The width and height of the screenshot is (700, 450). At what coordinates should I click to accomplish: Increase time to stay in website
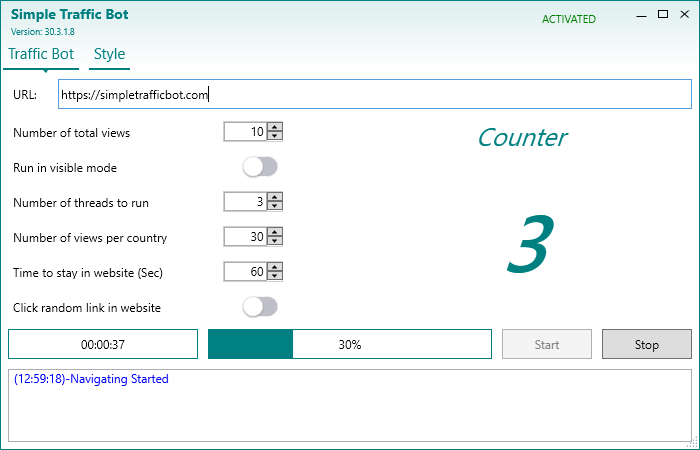[275, 267]
